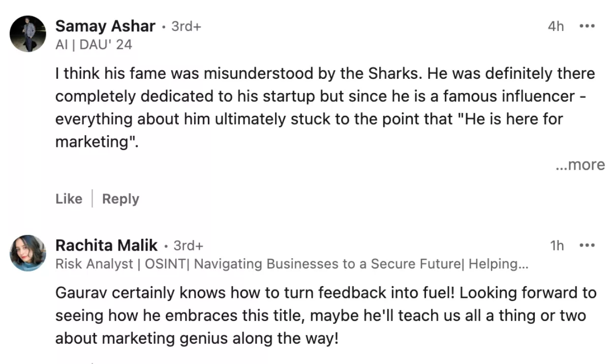
Task: Click the '4h' comment timestamp
Action: 556,26
